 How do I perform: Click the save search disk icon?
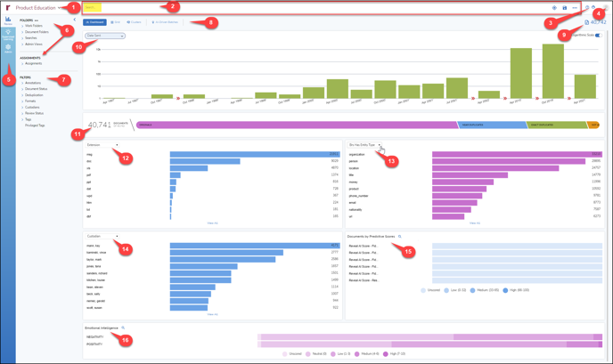[x=565, y=8]
